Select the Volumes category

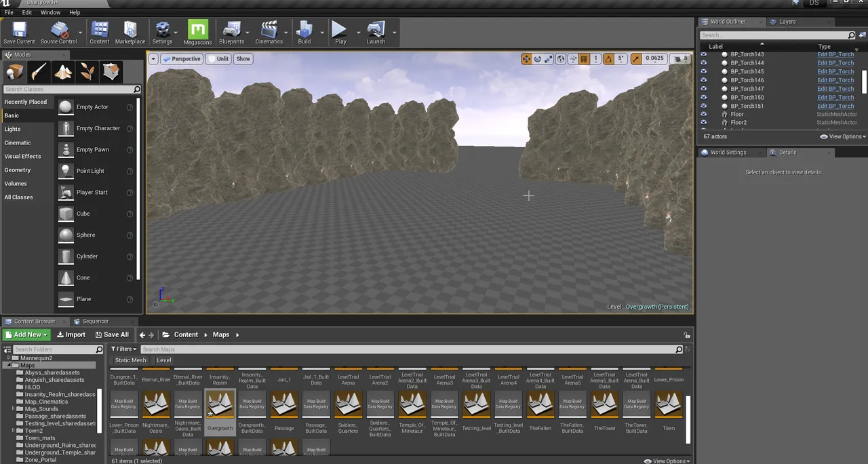tap(16, 183)
